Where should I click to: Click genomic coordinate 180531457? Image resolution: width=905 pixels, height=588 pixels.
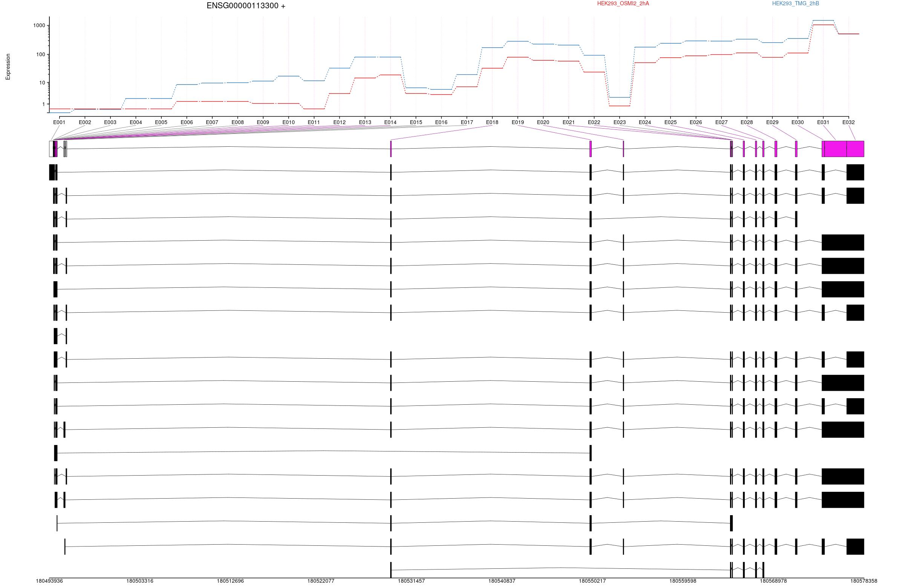click(x=411, y=581)
